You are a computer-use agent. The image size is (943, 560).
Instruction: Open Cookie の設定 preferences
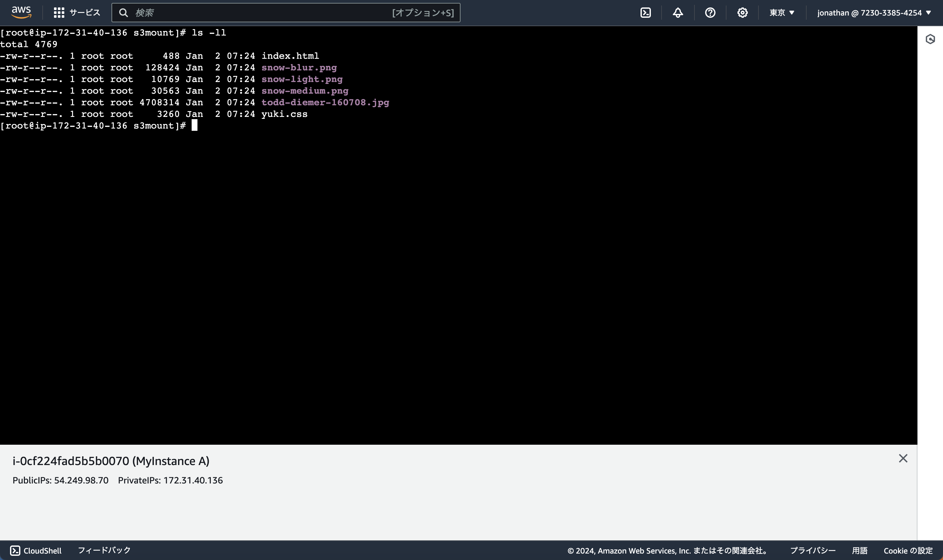point(907,551)
